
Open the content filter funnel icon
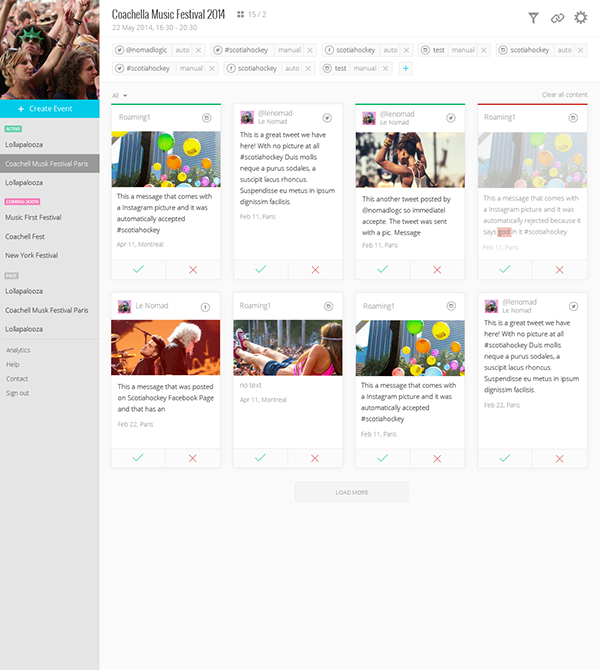(x=533, y=18)
